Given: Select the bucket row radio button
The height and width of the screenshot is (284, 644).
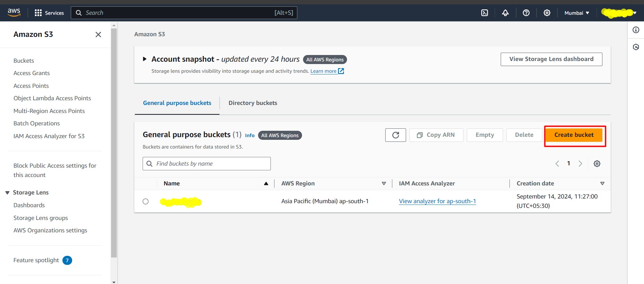Looking at the screenshot, I should pos(145,202).
